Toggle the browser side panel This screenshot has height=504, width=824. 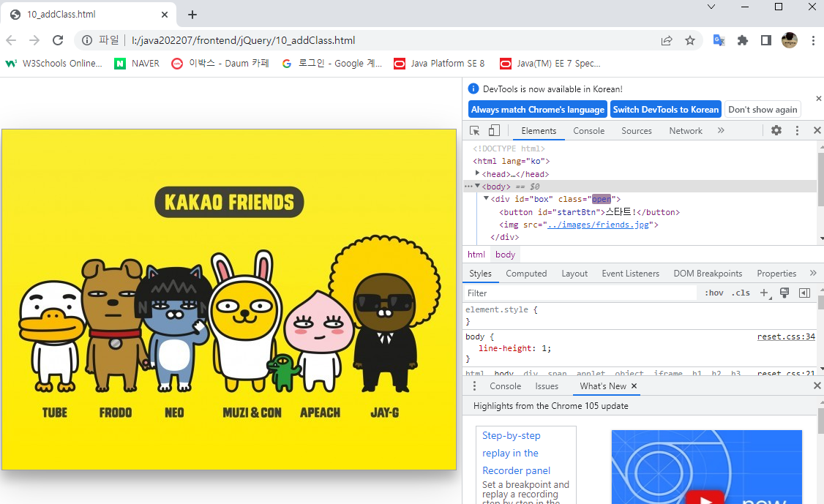tap(765, 40)
